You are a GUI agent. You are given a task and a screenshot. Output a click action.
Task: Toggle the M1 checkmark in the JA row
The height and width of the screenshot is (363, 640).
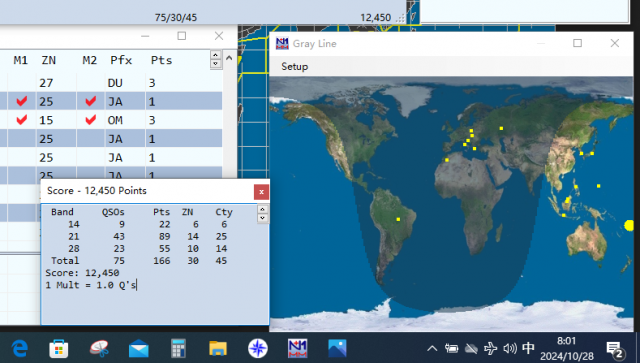[x=22, y=101]
